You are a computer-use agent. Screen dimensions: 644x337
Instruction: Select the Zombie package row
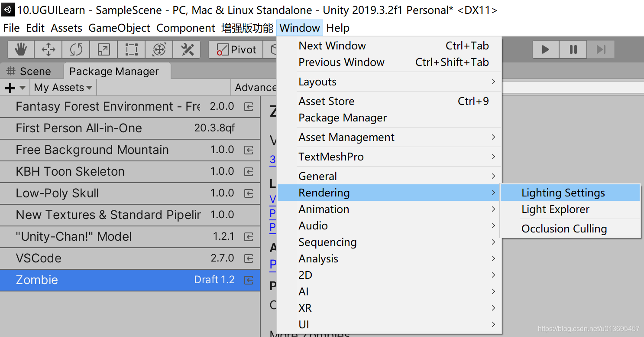coord(130,280)
